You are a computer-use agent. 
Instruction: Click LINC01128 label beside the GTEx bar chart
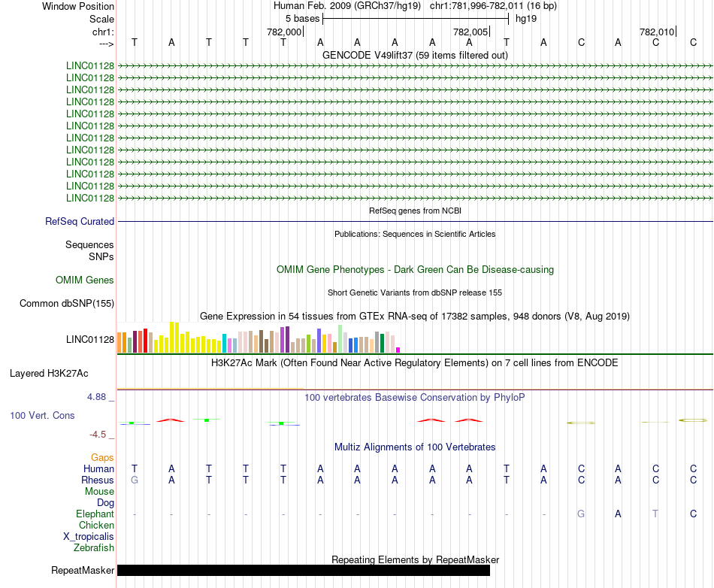tap(89, 339)
